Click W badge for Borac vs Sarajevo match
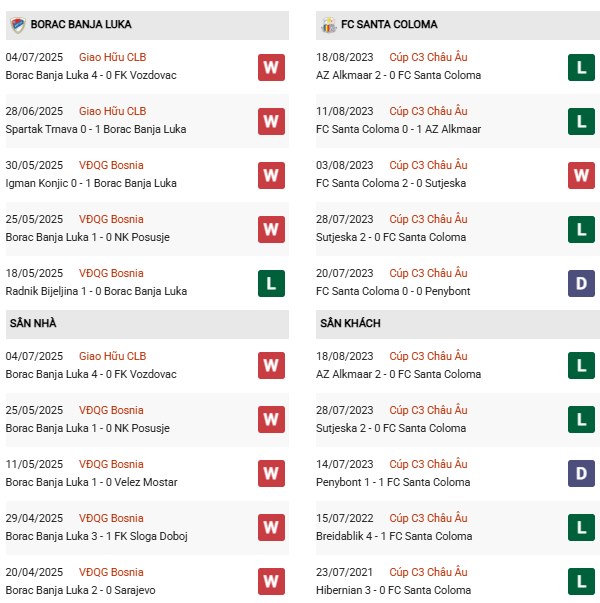This screenshot has height=603, width=600. tap(271, 581)
